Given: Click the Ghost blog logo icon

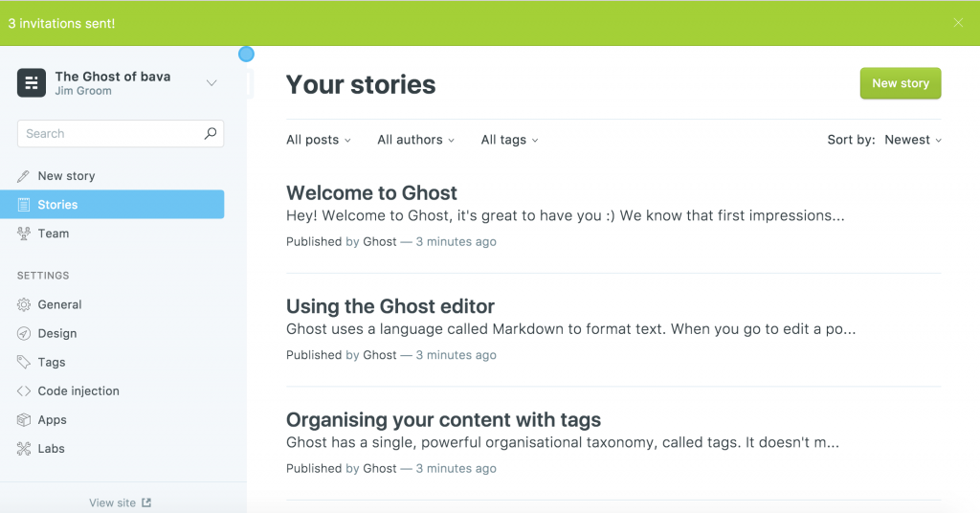Looking at the screenshot, I should 32,83.
